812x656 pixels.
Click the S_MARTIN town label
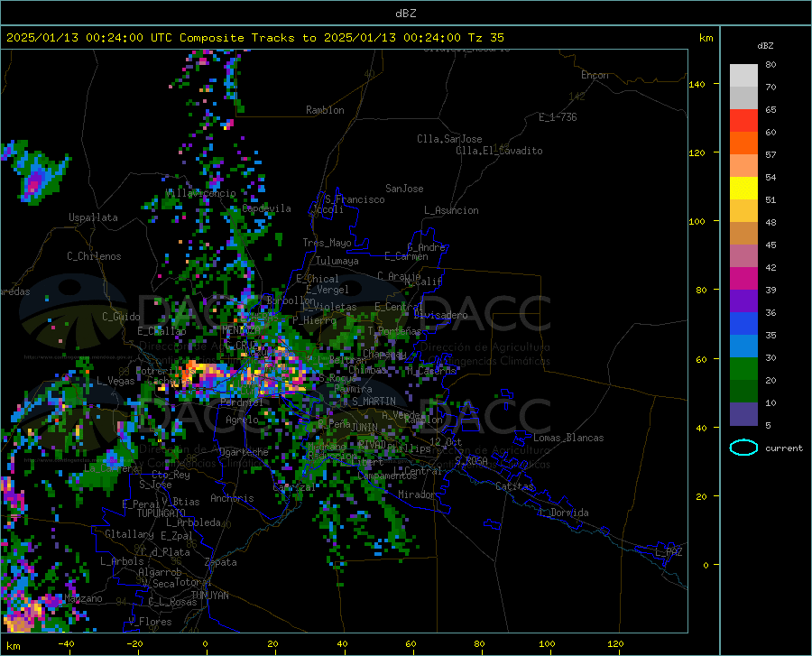[x=374, y=402]
